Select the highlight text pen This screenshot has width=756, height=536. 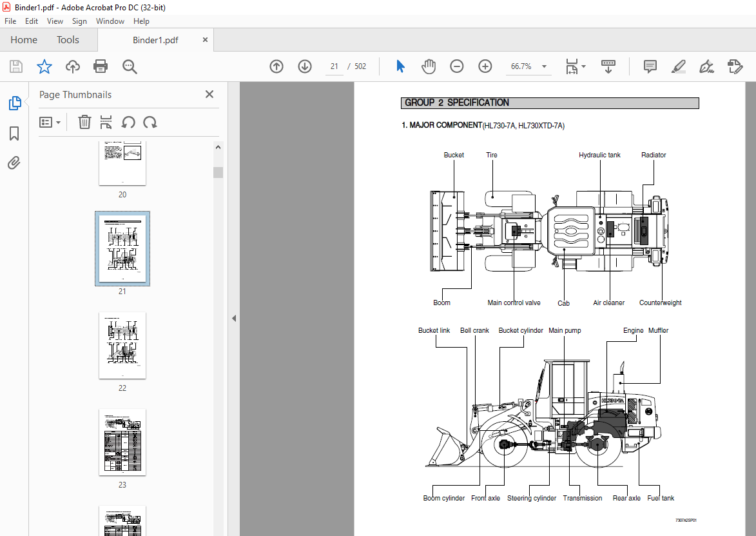(x=679, y=66)
